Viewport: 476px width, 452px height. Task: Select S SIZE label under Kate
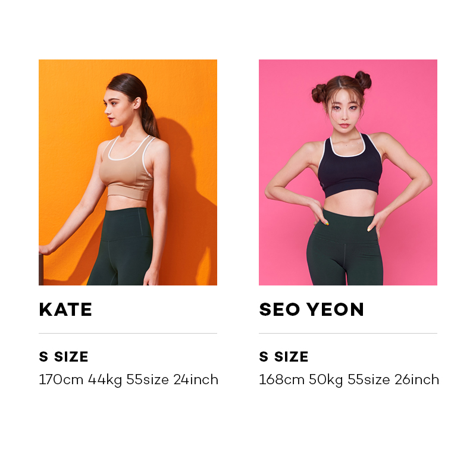click(x=64, y=356)
